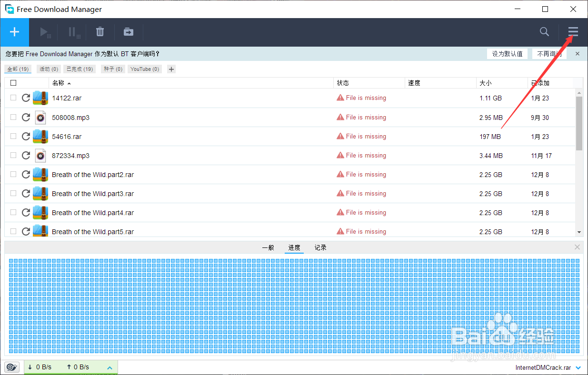Click the move-to-folder toolbar icon
588x375 pixels.
pos(129,32)
